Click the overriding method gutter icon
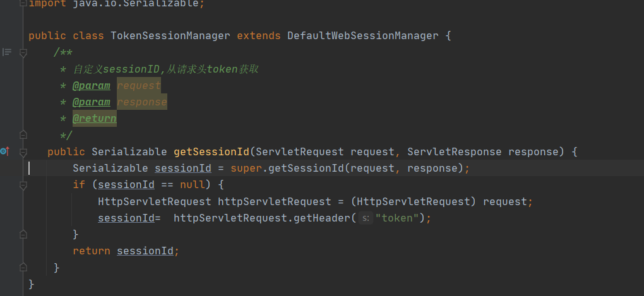Image resolution: width=644 pixels, height=296 pixels. 4,151
